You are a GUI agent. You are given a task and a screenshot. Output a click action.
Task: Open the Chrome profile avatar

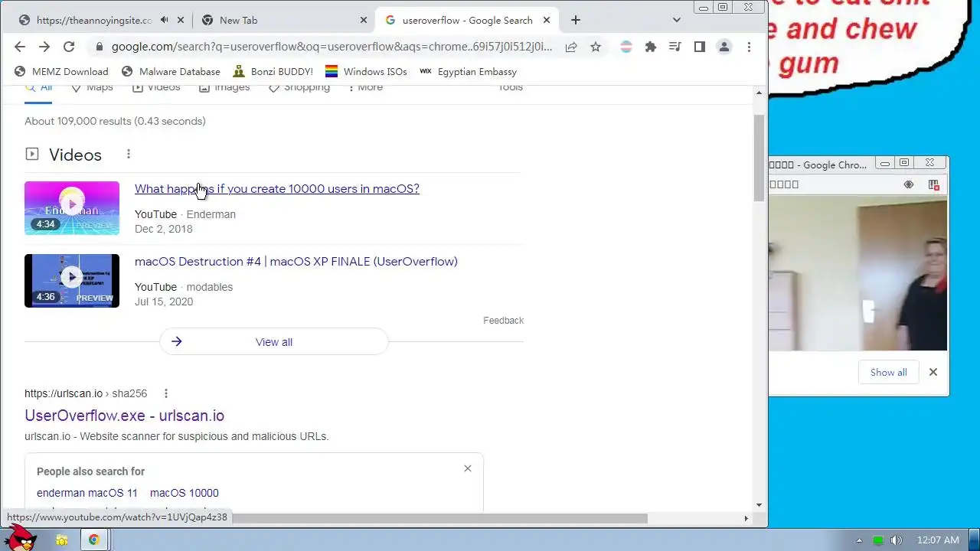tap(724, 47)
